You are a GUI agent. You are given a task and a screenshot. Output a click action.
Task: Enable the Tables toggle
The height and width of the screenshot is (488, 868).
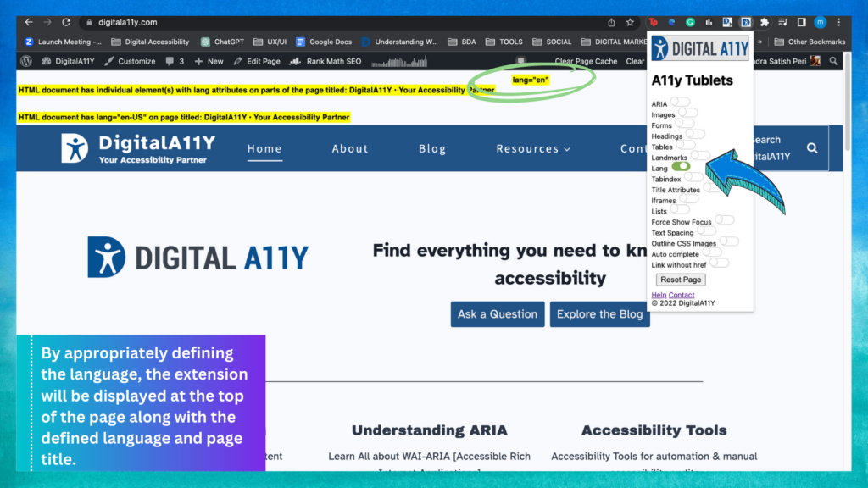[685, 145]
